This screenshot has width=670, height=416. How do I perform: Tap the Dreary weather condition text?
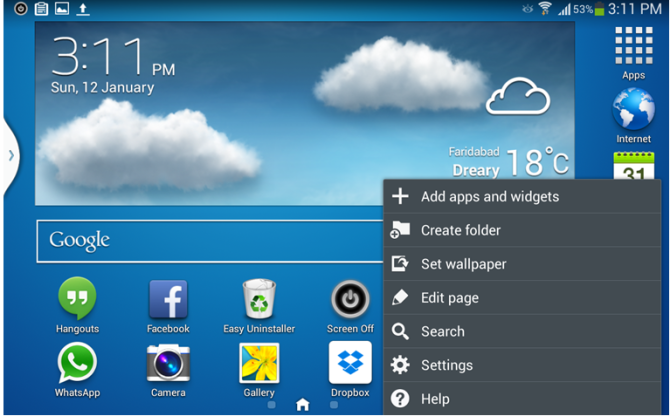[476, 170]
